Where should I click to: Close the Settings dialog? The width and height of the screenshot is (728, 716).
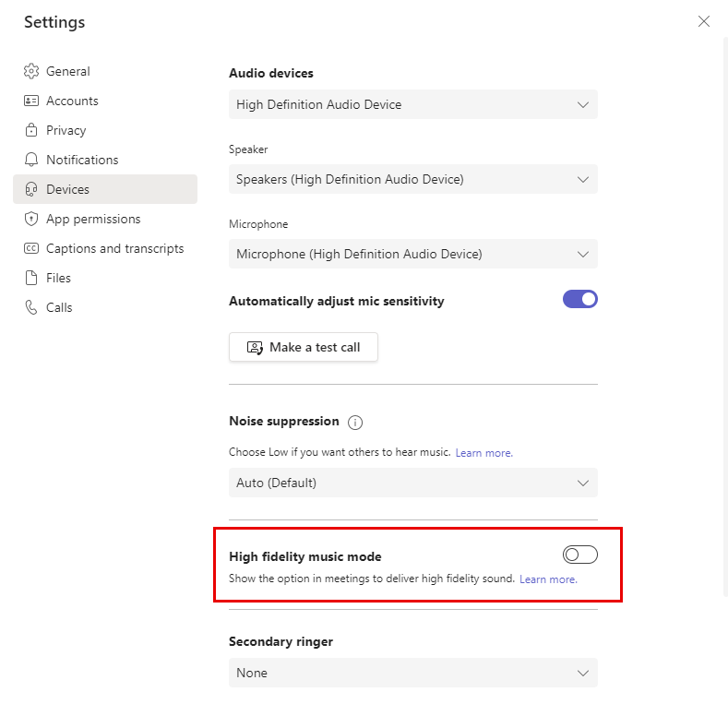(704, 21)
